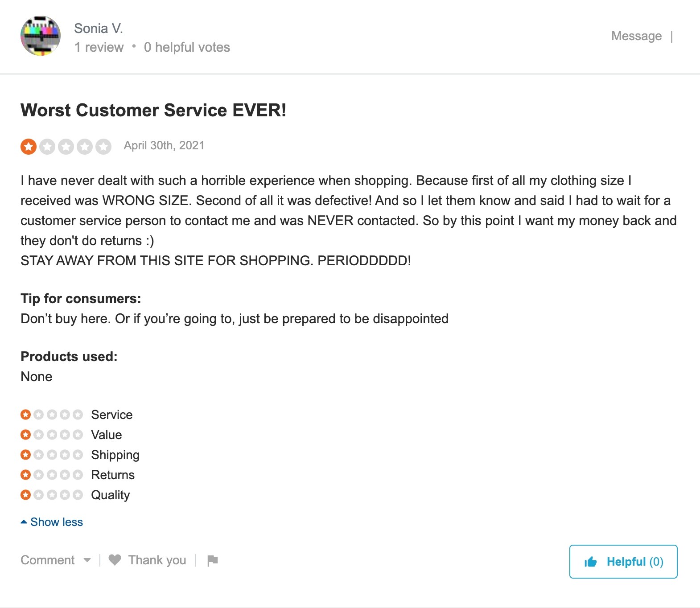700x608 pixels.
Task: Click the thumbs-up icon on the Helpful button
Action: pos(591,562)
